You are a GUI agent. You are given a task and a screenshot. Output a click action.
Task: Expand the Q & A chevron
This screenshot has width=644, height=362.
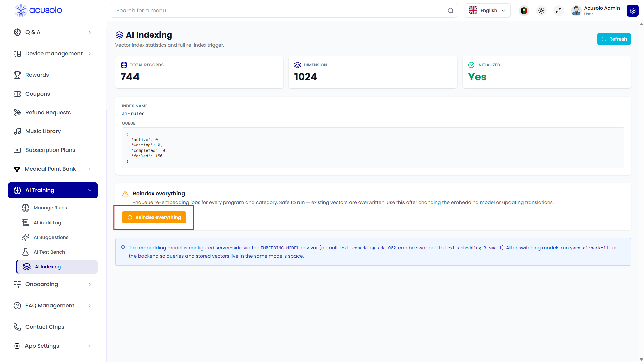90,32
